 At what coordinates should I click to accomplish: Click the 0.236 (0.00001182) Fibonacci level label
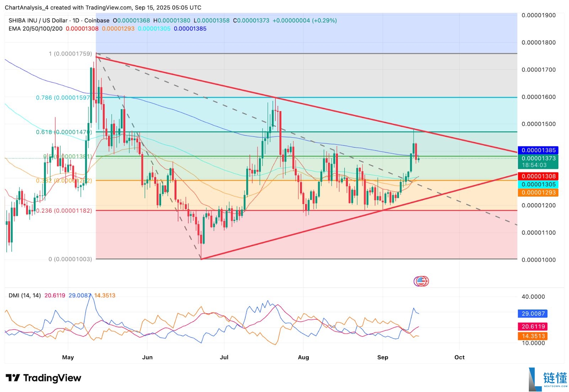click(x=64, y=211)
